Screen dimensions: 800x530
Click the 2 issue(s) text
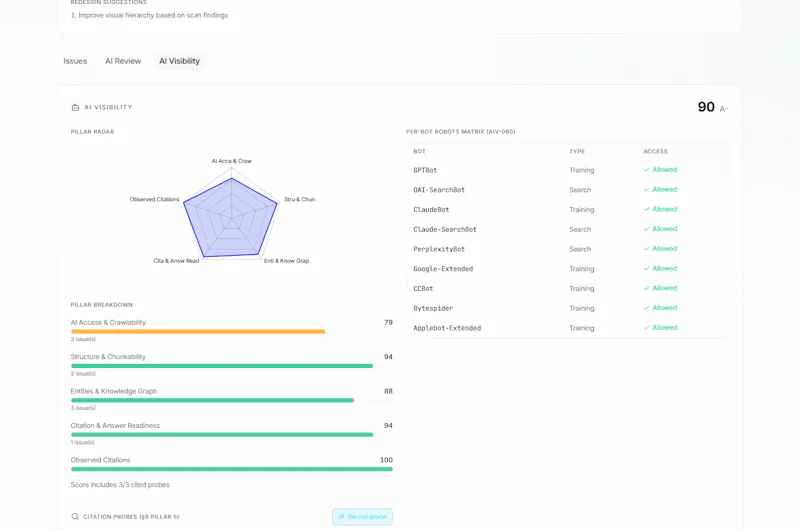pyautogui.click(x=83, y=373)
